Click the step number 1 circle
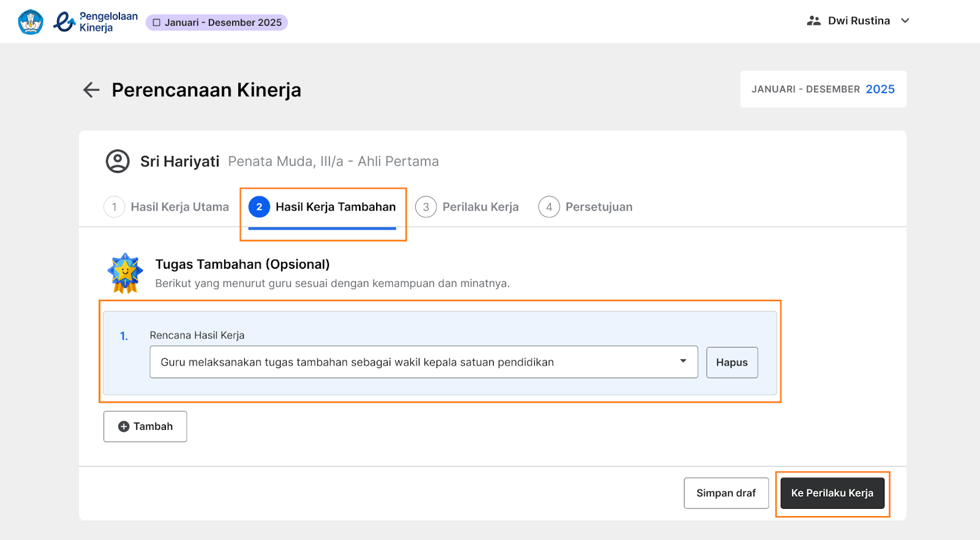 114,207
